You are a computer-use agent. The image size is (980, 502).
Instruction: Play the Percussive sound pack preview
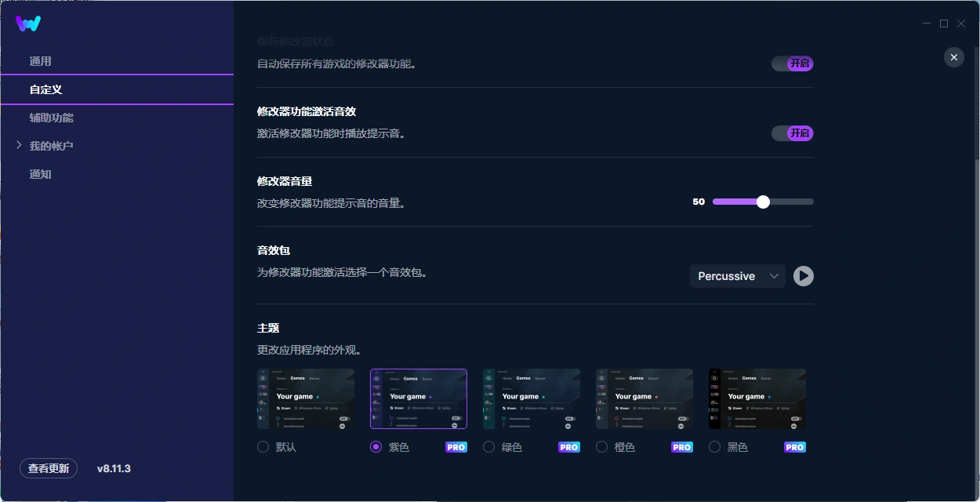[803, 276]
